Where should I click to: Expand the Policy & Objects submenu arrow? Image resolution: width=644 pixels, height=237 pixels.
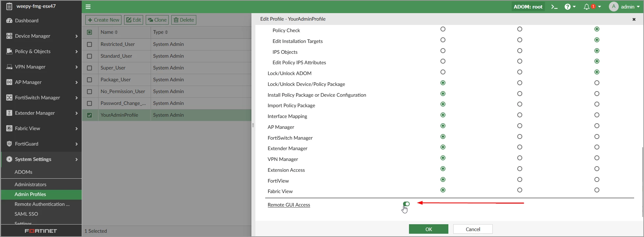pos(76,51)
